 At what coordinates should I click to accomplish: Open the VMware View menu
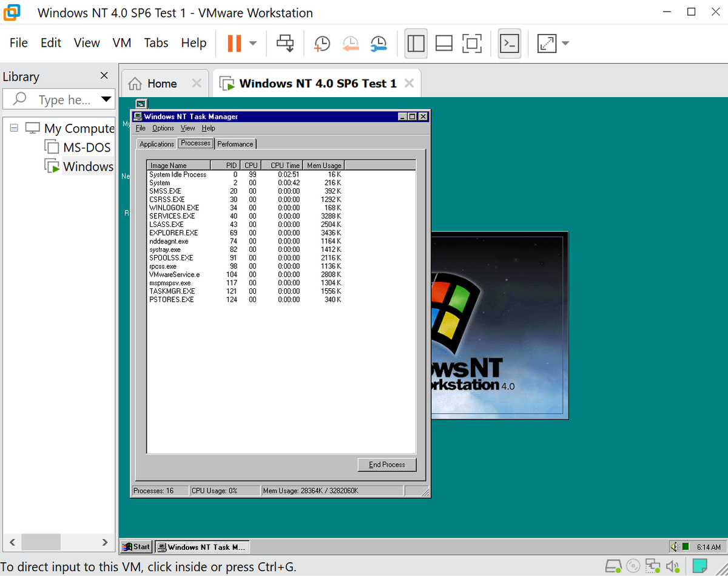click(x=87, y=42)
